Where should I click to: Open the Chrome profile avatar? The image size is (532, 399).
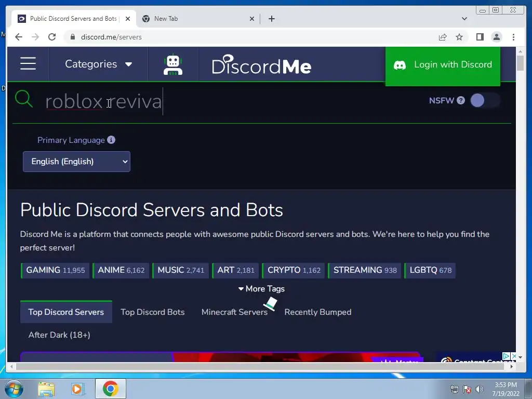click(x=496, y=37)
